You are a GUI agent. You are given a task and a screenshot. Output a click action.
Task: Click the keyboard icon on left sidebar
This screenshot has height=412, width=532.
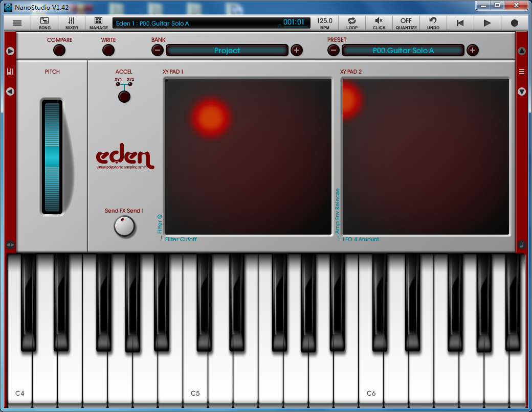[10, 72]
